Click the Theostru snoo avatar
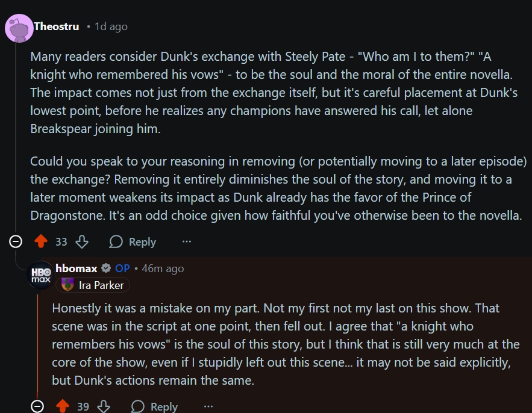 click(19, 28)
